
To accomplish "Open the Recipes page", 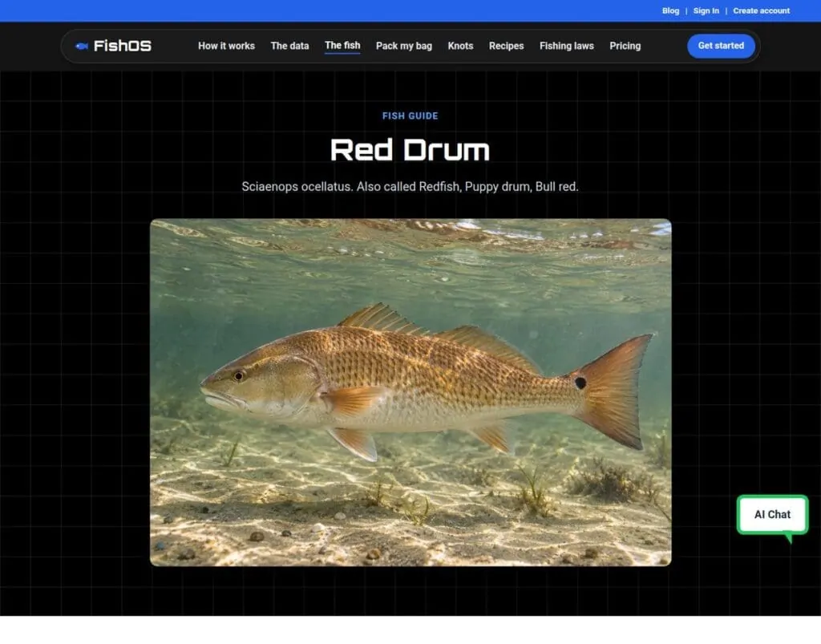I will [x=507, y=46].
